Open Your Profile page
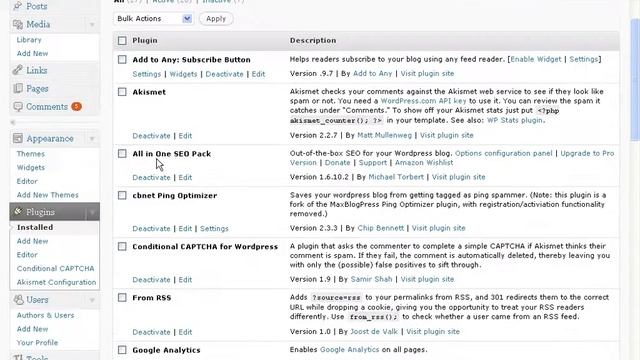 (x=37, y=342)
